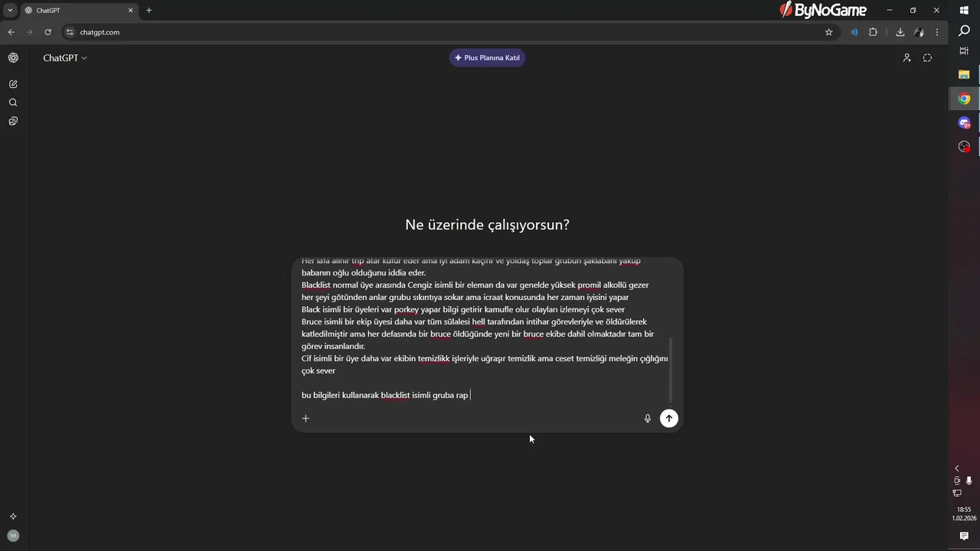Expand hidden system tray icons

tap(956, 468)
